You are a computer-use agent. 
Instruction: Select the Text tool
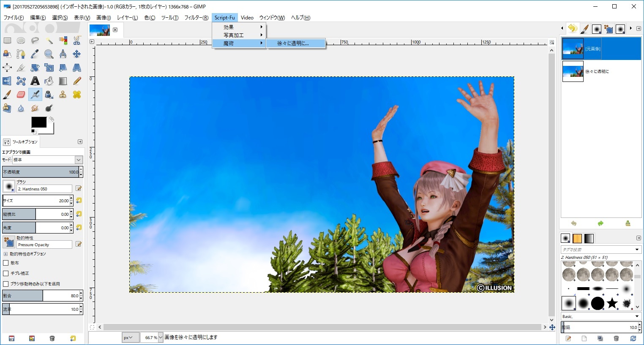click(35, 81)
